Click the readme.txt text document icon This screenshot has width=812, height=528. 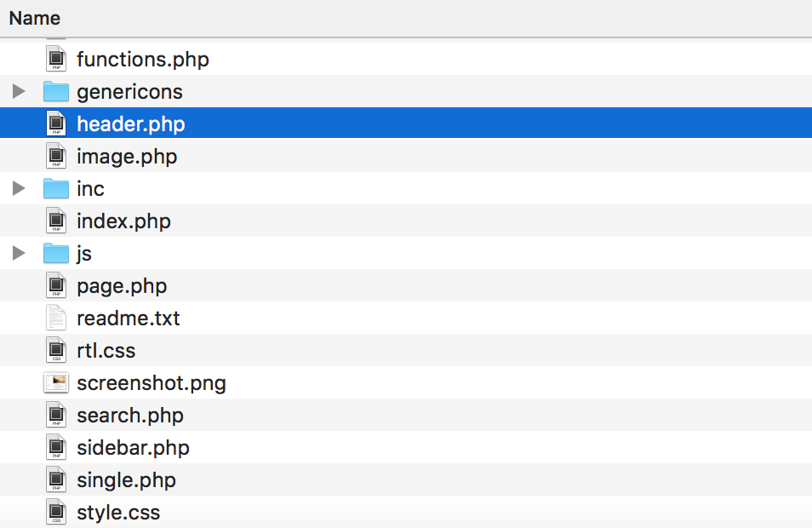[56, 318]
